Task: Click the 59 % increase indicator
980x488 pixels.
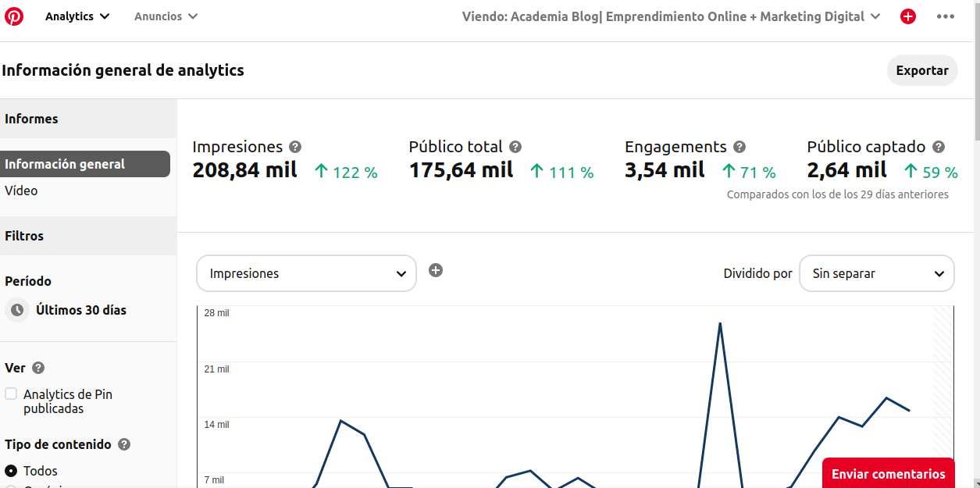Action: pos(931,172)
